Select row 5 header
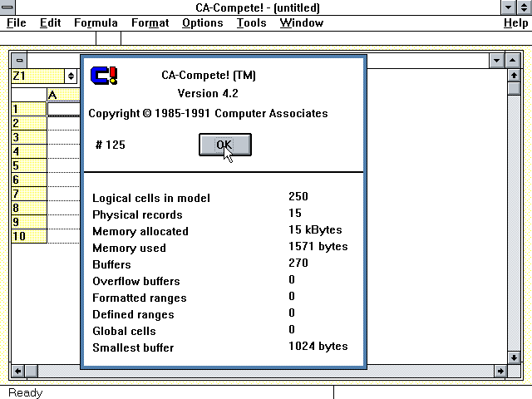Viewport: 532px width, 399px height. [x=29, y=165]
